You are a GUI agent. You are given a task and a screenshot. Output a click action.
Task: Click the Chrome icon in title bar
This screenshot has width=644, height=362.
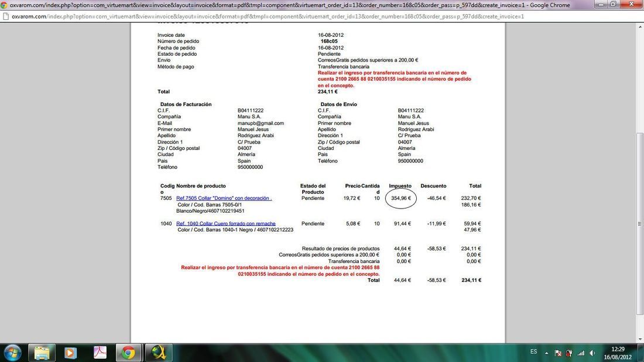point(4,5)
